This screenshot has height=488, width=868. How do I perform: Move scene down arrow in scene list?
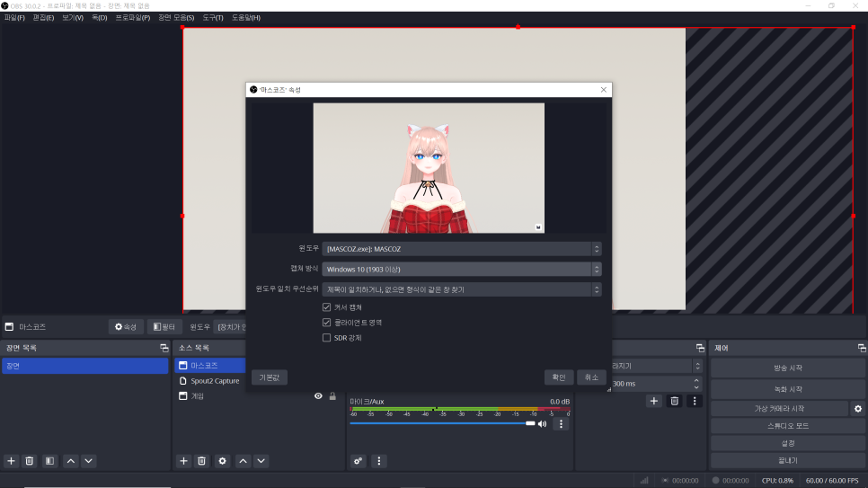[89, 461]
